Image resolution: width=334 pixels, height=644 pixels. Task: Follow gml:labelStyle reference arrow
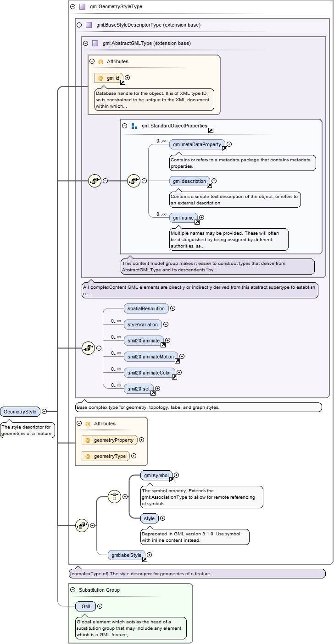(x=145, y=560)
